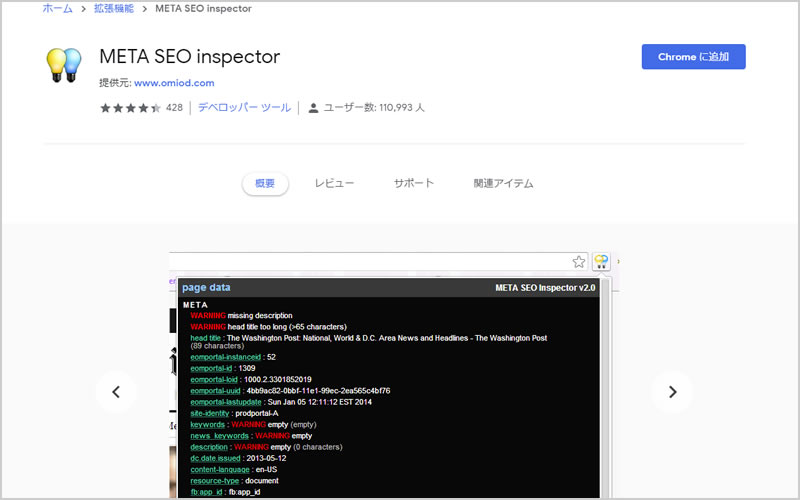This screenshot has width=800, height=500.
Task: Select the 概要 tab
Action: (x=265, y=184)
